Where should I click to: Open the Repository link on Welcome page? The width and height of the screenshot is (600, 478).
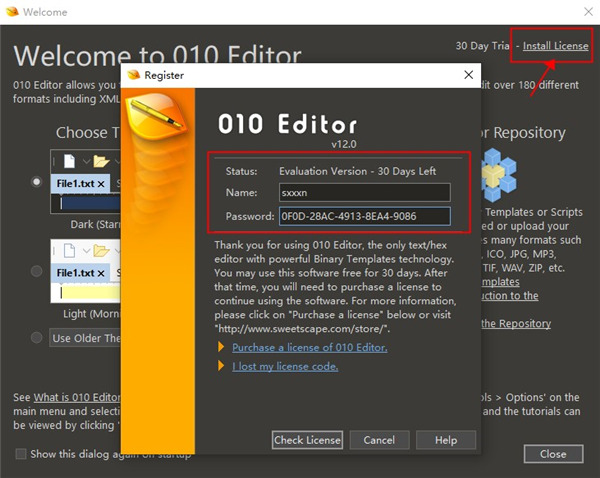pos(516,324)
